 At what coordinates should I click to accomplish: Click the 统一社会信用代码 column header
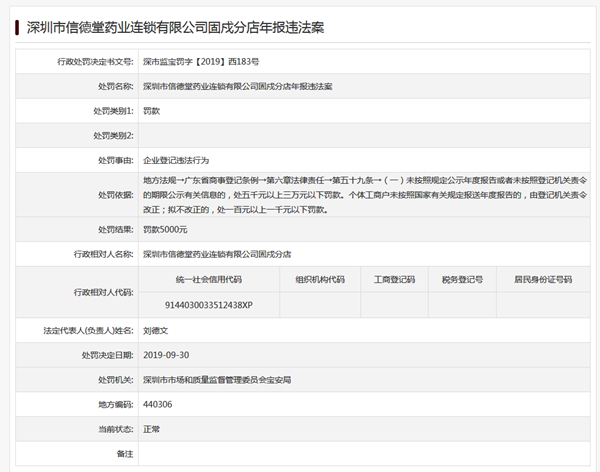(208, 280)
